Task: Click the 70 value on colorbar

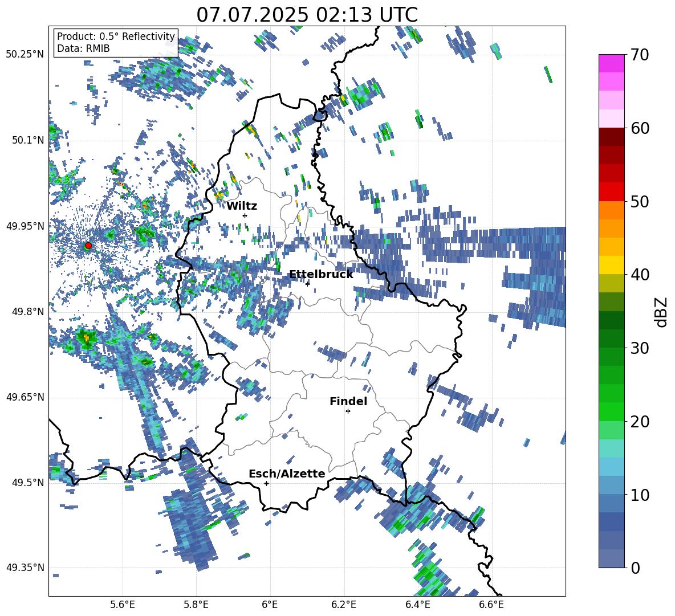Action: coord(640,55)
